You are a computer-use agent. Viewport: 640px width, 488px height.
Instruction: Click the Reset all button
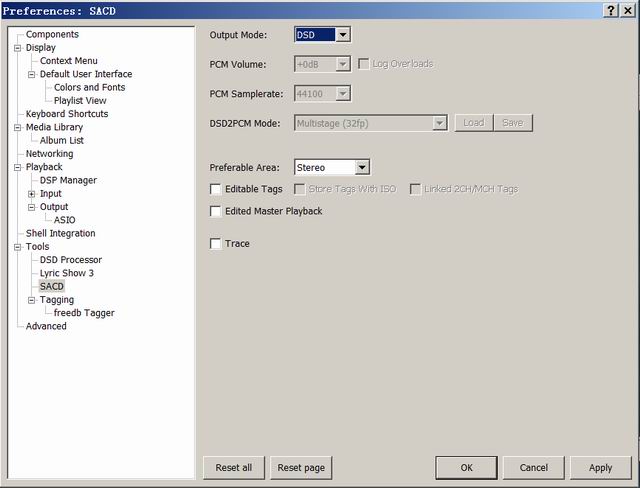tap(233, 467)
